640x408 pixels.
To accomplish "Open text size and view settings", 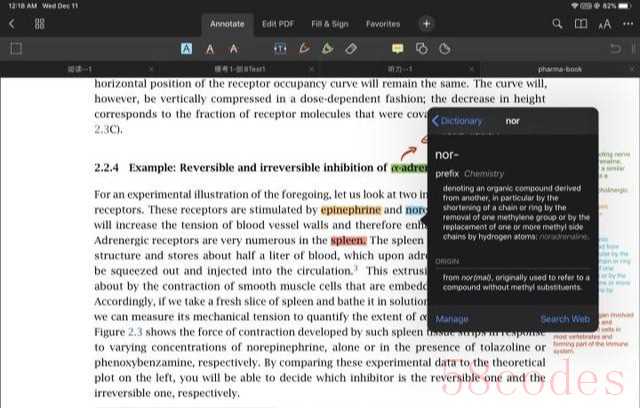I will (x=604, y=24).
